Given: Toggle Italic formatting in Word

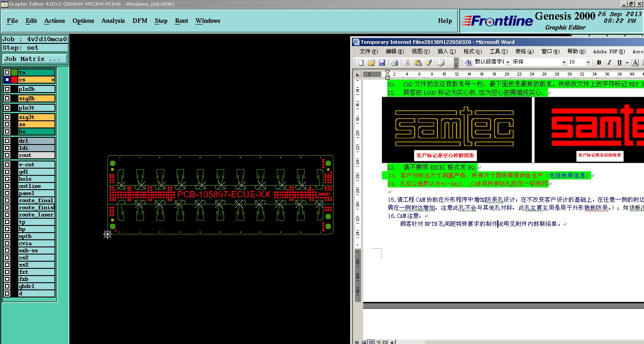Looking at the screenshot, I should click(x=609, y=63).
